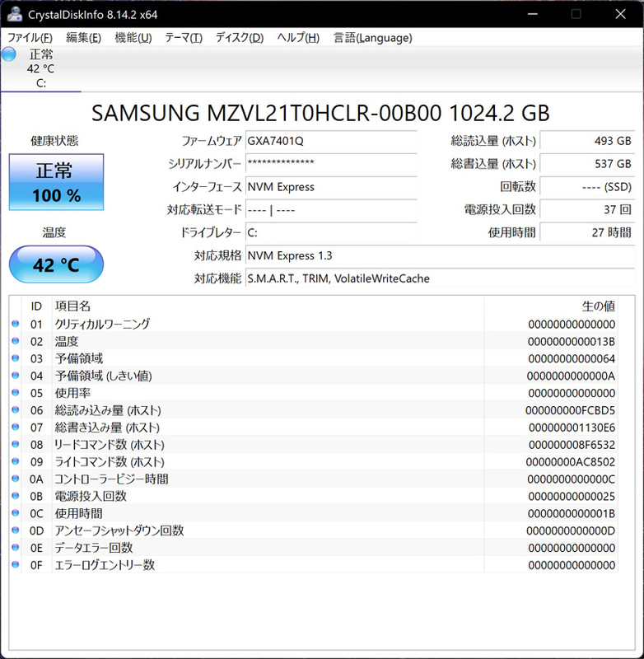Click the 項目名 column header
644x659 pixels.
coord(72,306)
